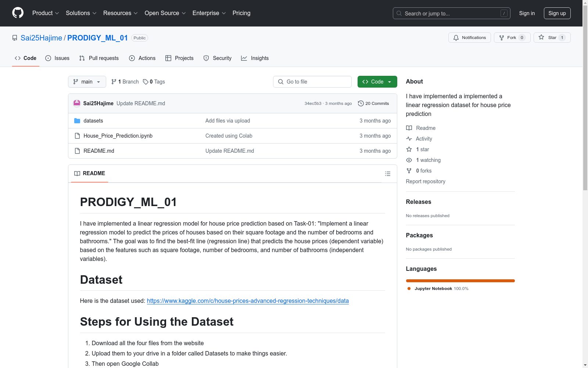
Task: Click the book icon on the README tab
Action: (x=77, y=173)
